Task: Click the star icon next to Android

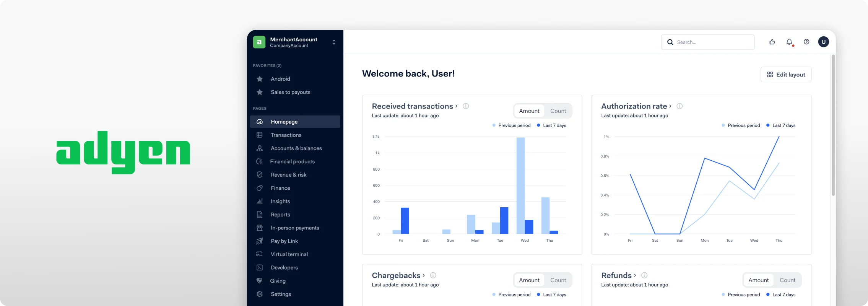Action: coord(260,79)
